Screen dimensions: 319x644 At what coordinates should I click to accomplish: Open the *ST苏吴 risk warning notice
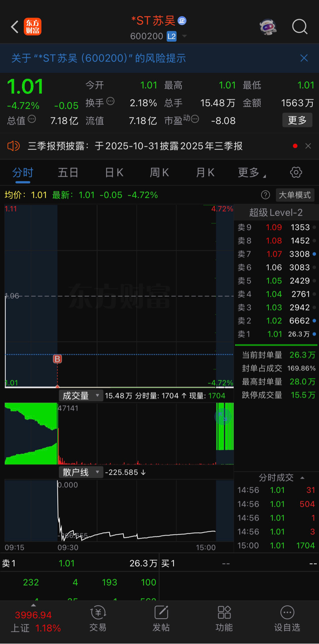[x=98, y=58]
